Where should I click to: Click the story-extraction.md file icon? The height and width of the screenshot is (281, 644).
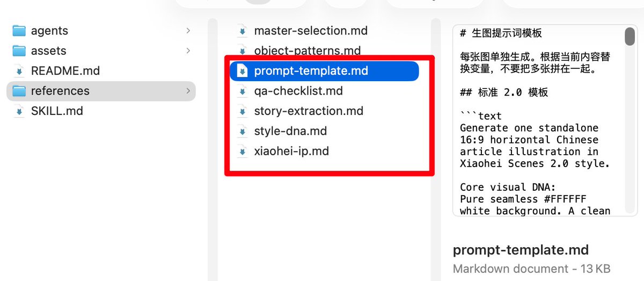tap(243, 111)
